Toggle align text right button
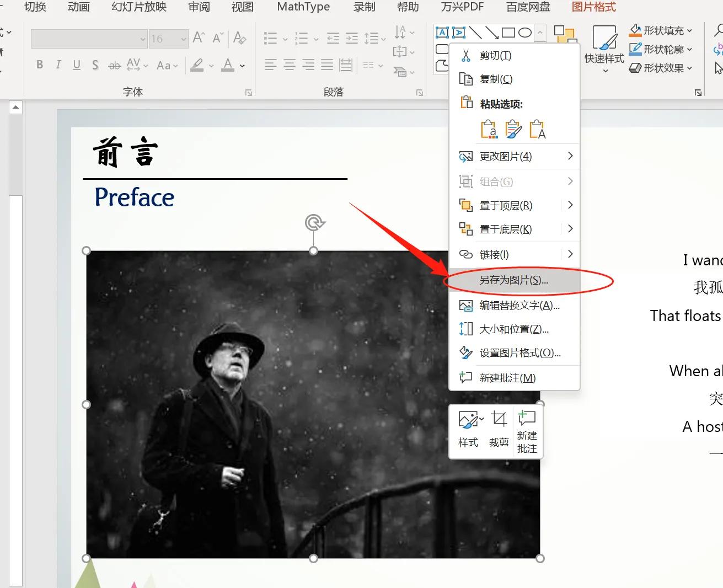The width and height of the screenshot is (723, 588). tap(308, 65)
